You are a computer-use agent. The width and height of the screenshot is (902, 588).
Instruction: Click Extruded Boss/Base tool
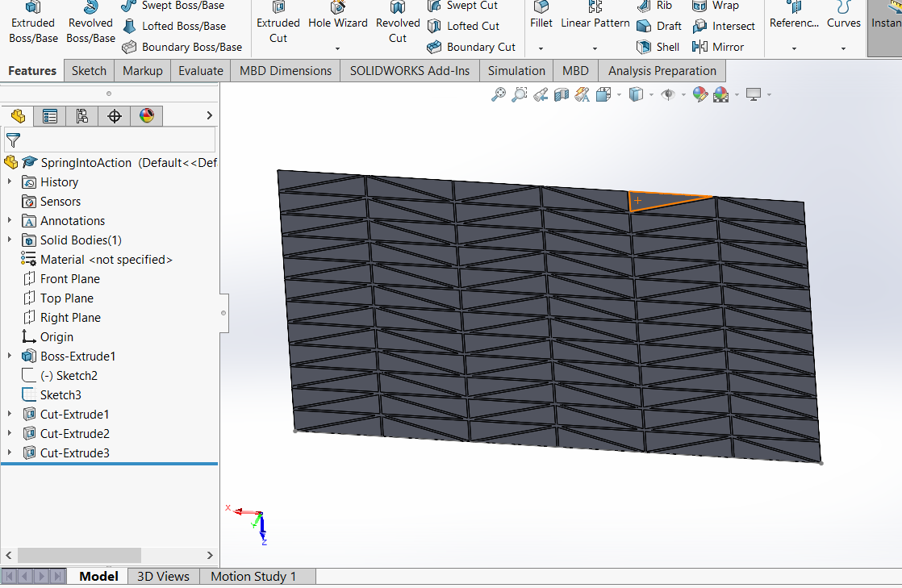pyautogui.click(x=33, y=23)
